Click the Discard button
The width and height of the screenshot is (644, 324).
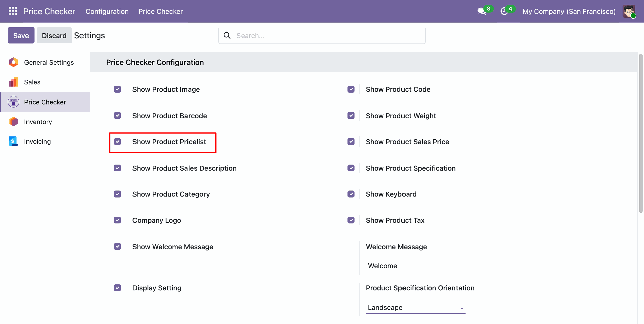click(x=54, y=36)
